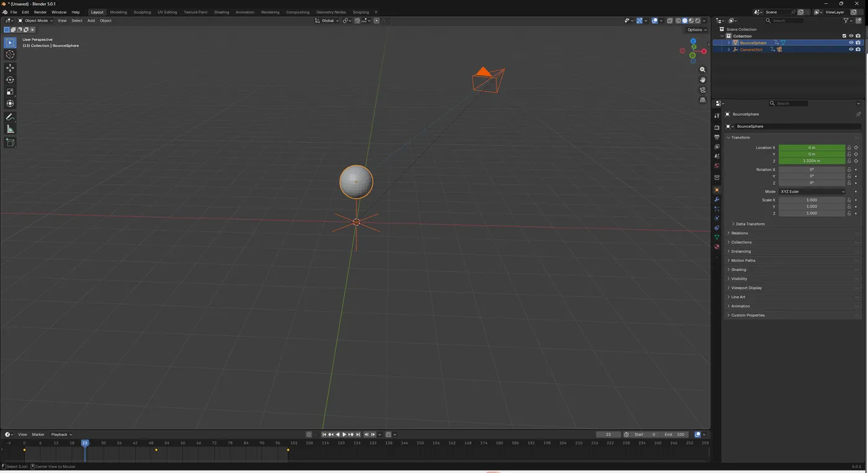
Task: Choose the Annotate pencil tool
Action: [10, 117]
